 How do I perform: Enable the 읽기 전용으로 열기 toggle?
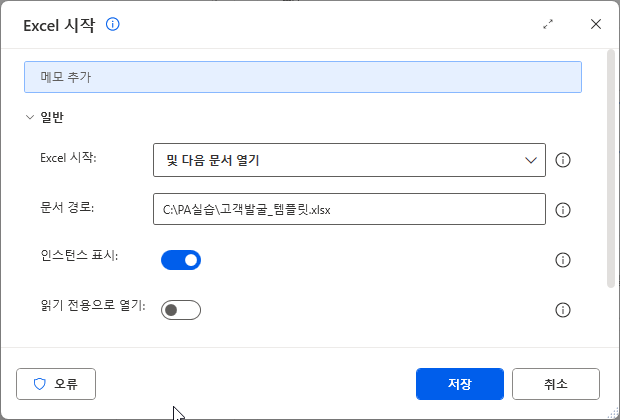pyautogui.click(x=181, y=310)
